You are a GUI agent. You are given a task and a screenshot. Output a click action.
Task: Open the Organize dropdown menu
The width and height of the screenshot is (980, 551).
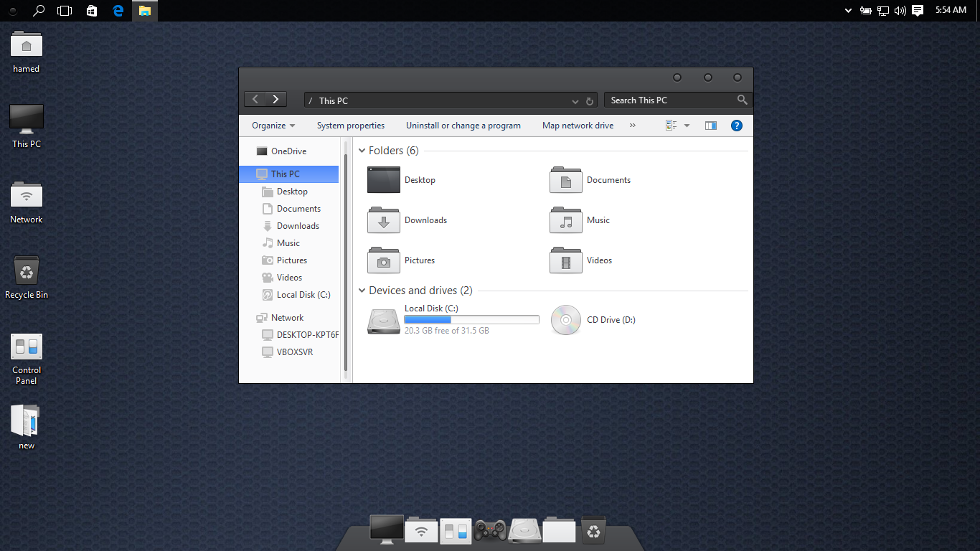tap(273, 126)
